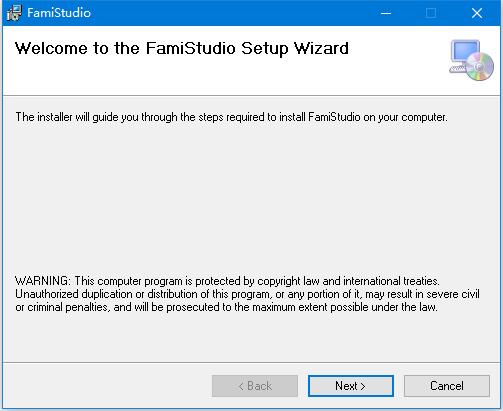Click empty blue title bar area
The height and width of the screenshot is (411, 503).
233,13
